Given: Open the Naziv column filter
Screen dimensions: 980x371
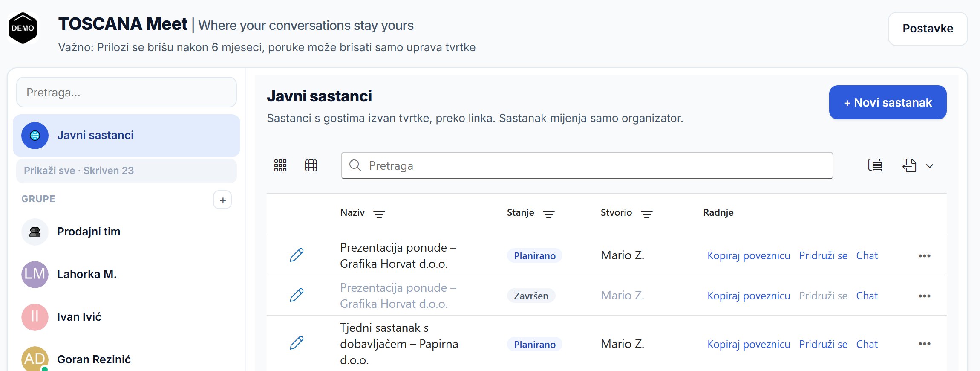Looking at the screenshot, I should (379, 214).
